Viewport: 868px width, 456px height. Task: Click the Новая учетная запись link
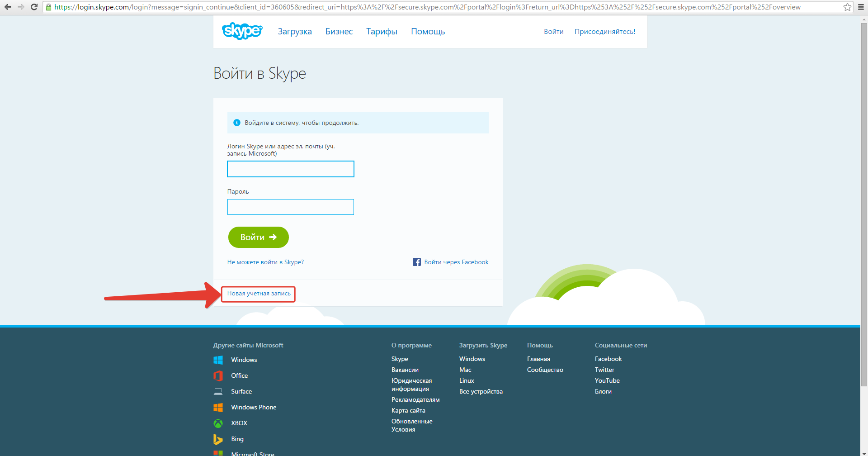tap(259, 293)
